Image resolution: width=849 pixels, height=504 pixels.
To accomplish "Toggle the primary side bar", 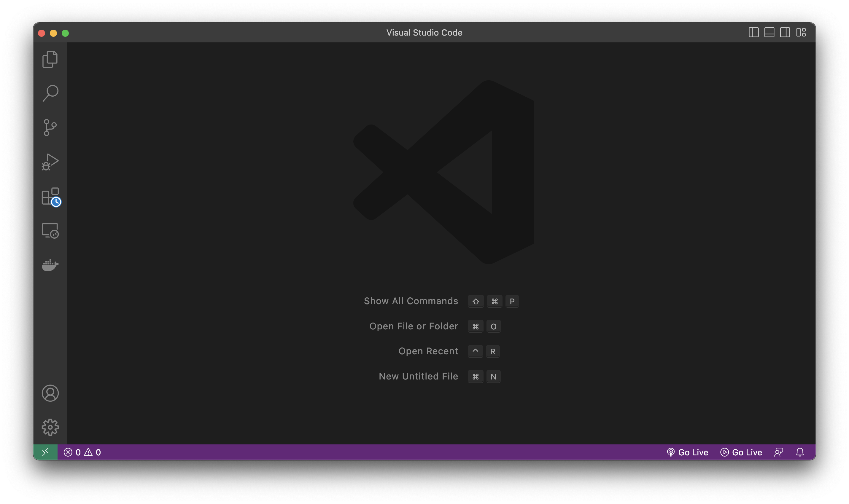I will coord(753,33).
